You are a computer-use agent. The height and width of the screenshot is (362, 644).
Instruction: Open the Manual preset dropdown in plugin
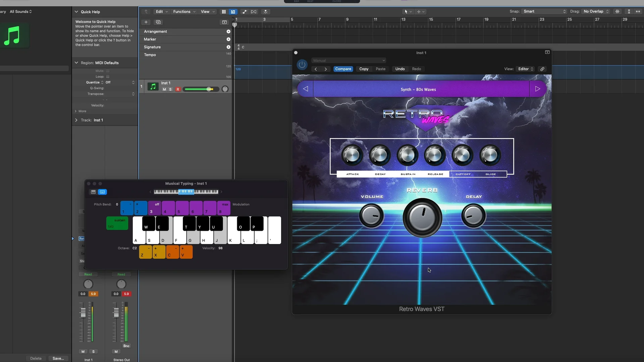coord(349,61)
